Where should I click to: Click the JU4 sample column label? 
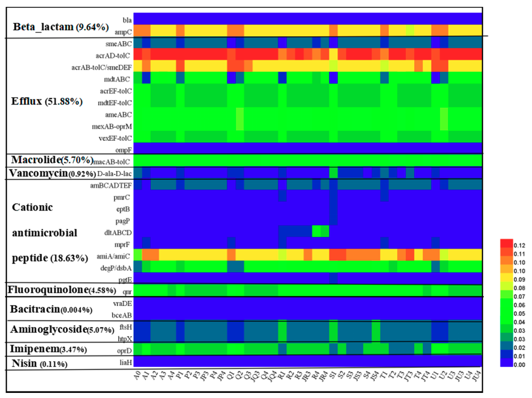476,376
